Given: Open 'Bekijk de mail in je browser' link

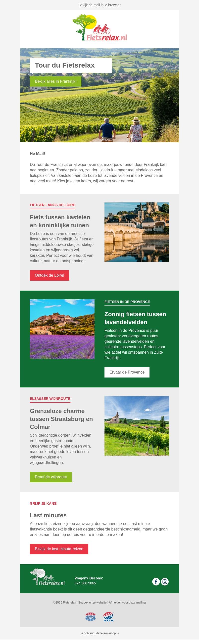Looking at the screenshot, I should point(99,5).
